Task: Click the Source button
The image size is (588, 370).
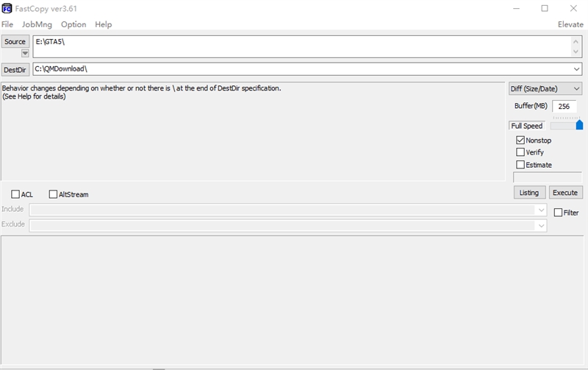Action: coord(15,41)
